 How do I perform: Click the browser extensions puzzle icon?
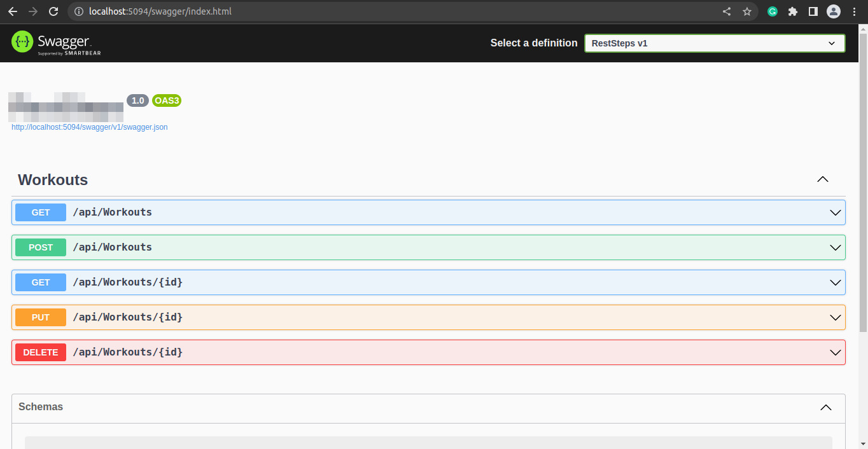tap(792, 11)
